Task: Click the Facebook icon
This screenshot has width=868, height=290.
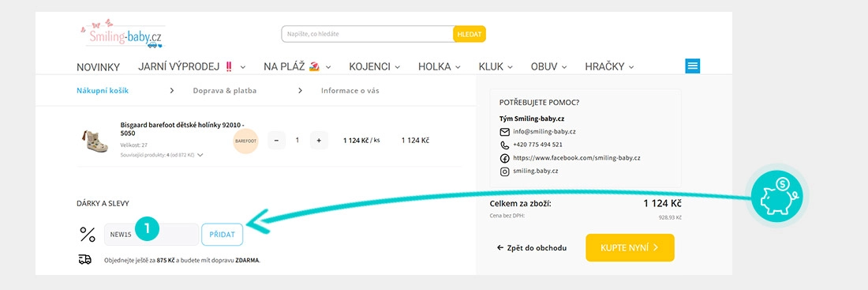Action: pos(504,159)
